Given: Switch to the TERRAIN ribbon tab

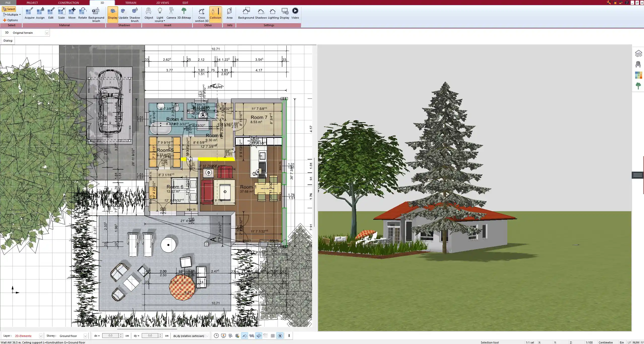Looking at the screenshot, I should (x=131, y=3).
